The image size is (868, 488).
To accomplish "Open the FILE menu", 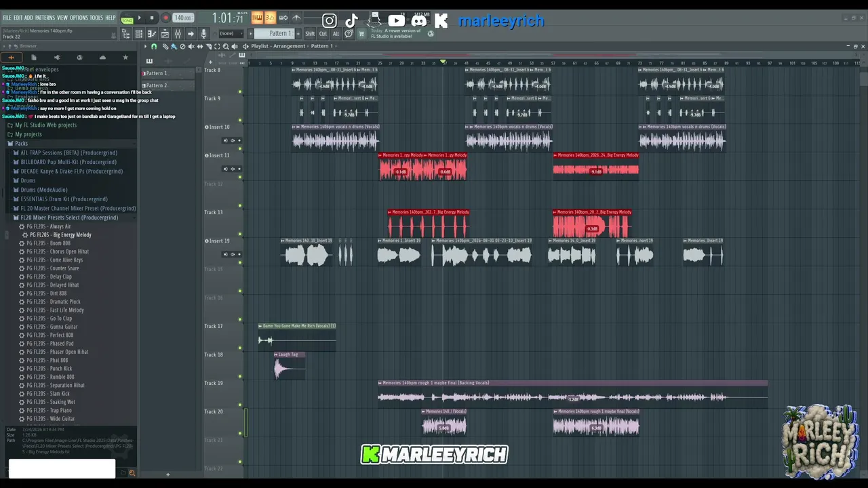I will pos(7,18).
